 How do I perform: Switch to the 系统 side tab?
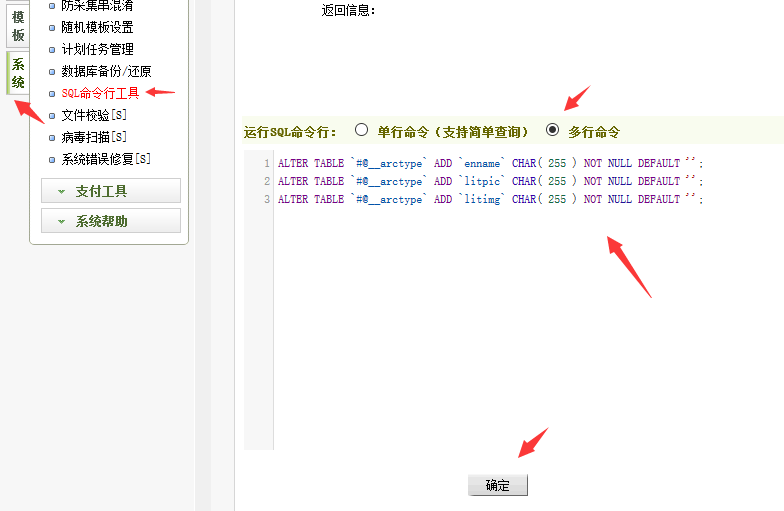18,73
